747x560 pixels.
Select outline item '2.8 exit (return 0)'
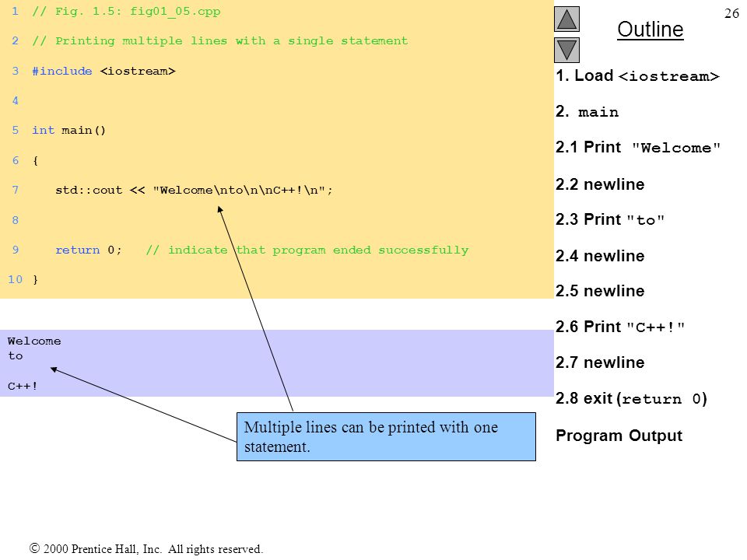point(631,398)
